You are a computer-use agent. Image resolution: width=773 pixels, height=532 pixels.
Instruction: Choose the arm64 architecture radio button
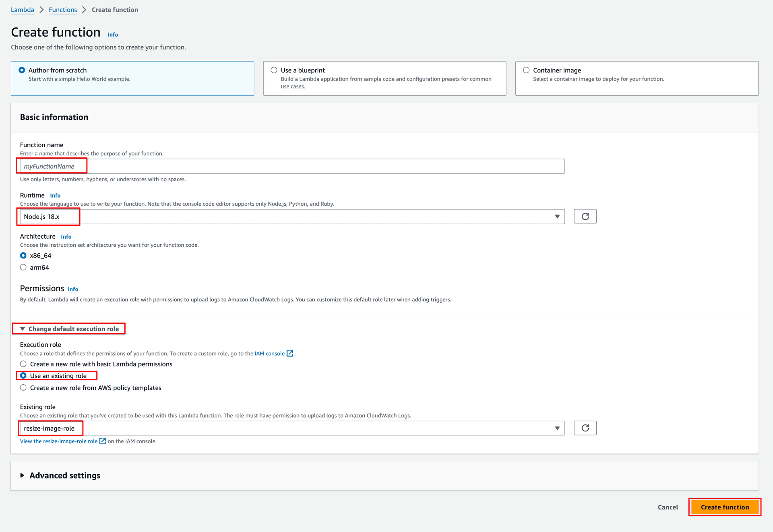pyautogui.click(x=23, y=267)
